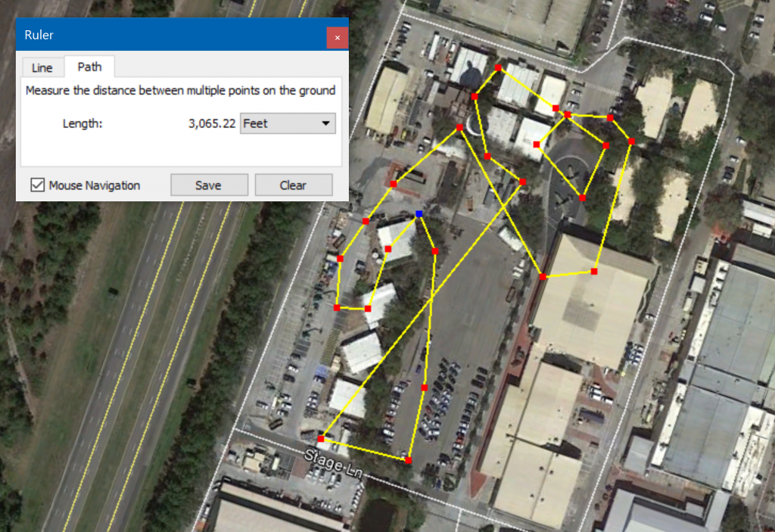
Task: Close the Ruler dialog
Action: tap(337, 38)
